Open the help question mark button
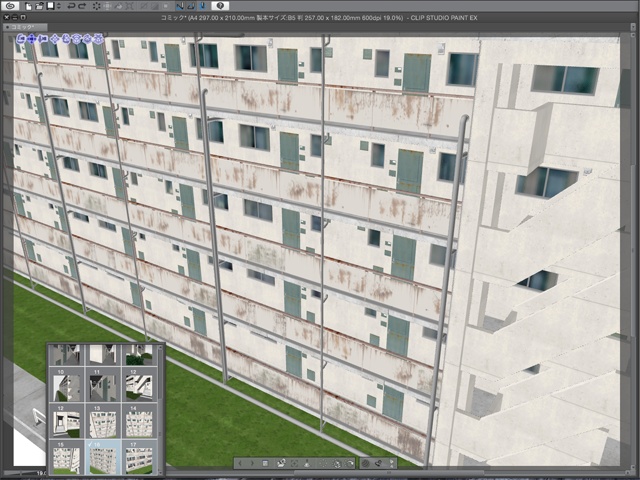 tap(220, 6)
